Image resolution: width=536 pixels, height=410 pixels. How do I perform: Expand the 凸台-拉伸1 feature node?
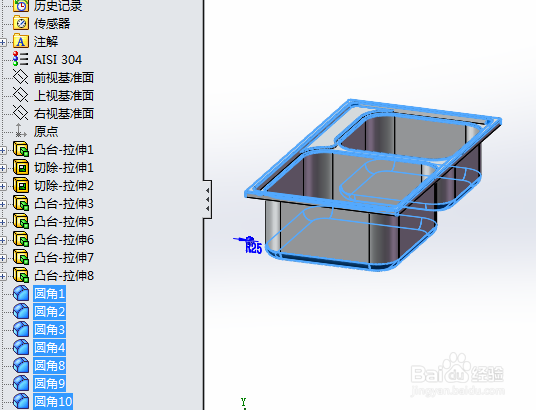tap(3, 150)
